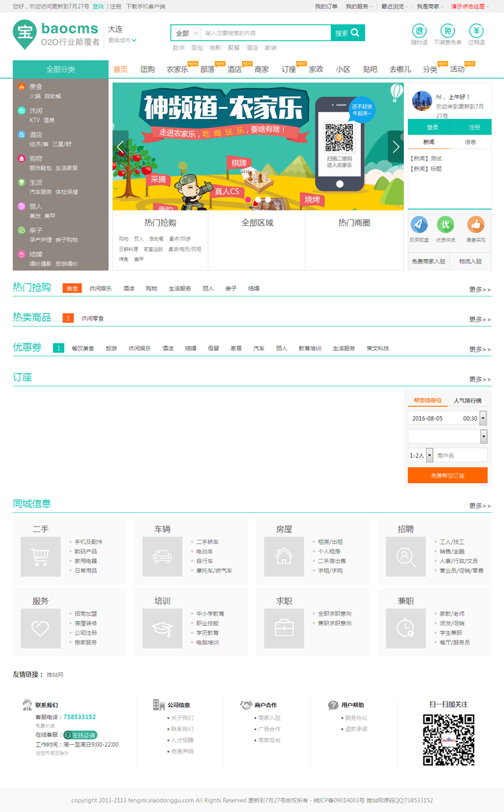Click the 培训 graduation cap icon
The width and height of the screenshot is (504, 812).
coord(163,628)
